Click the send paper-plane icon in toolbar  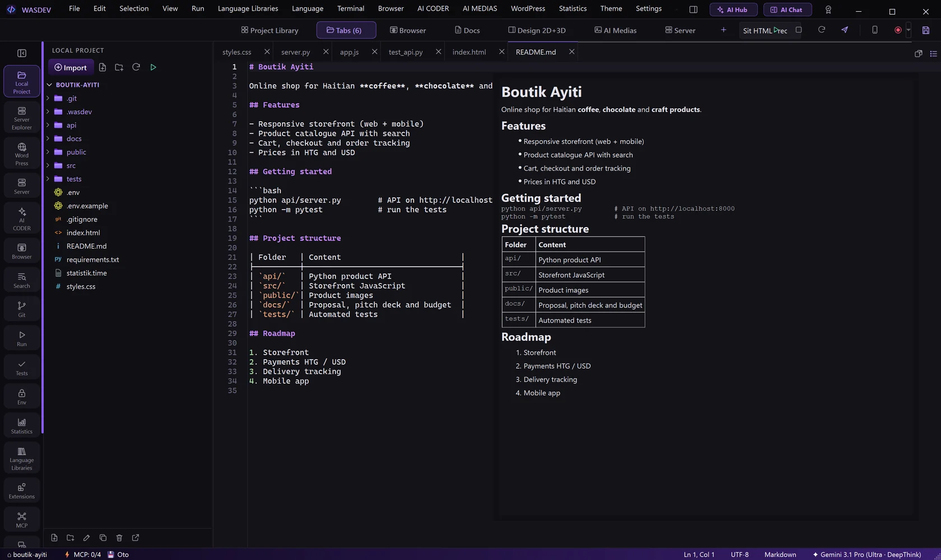click(845, 30)
